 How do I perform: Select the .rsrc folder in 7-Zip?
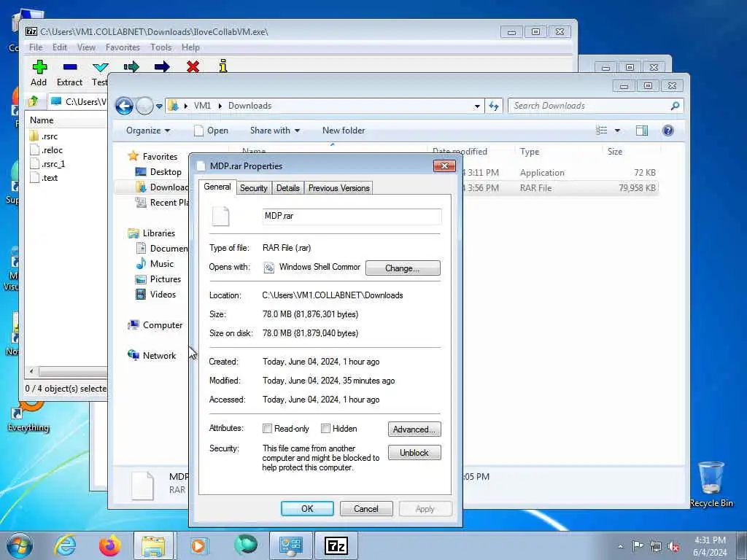[44, 136]
